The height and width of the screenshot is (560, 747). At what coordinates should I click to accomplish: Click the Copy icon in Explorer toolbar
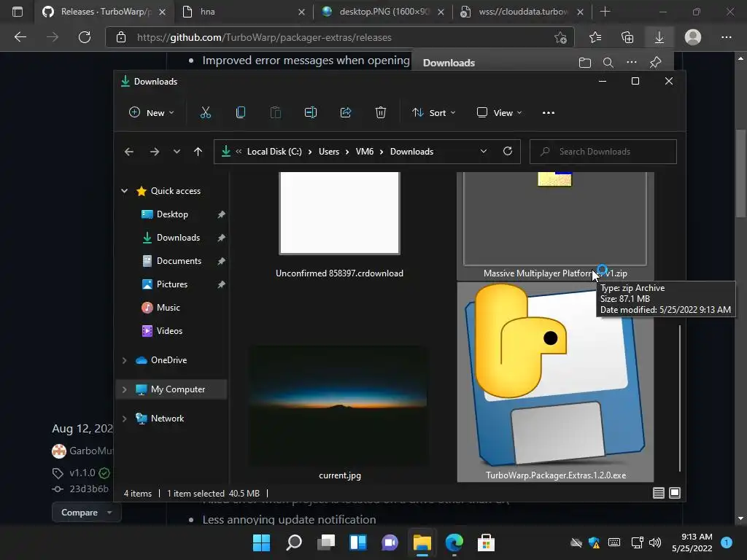click(241, 112)
